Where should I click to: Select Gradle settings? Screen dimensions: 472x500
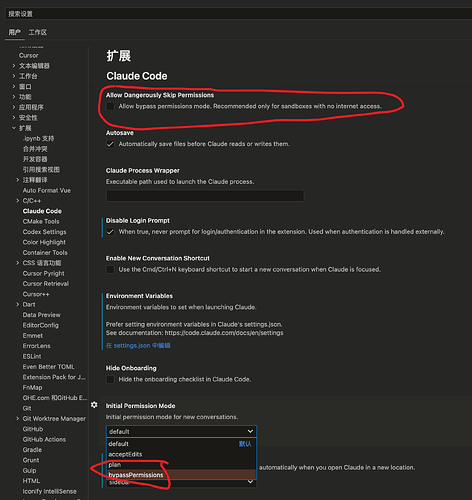32,450
